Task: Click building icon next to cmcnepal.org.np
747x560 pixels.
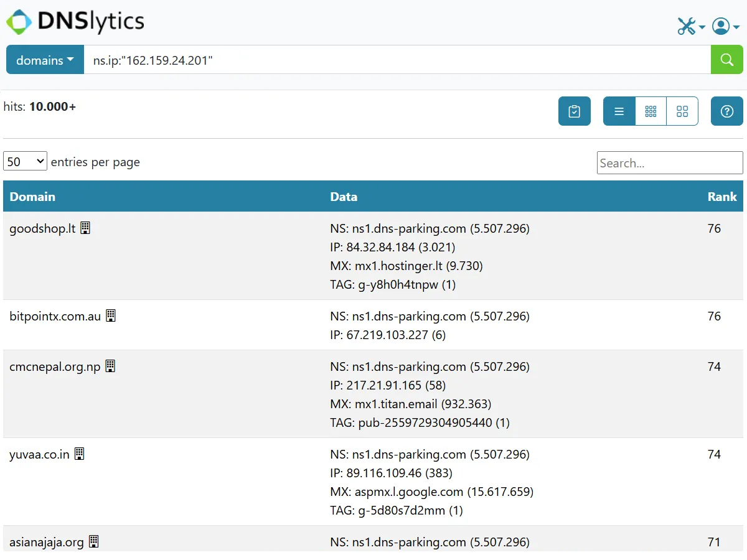Action: pyautogui.click(x=110, y=366)
